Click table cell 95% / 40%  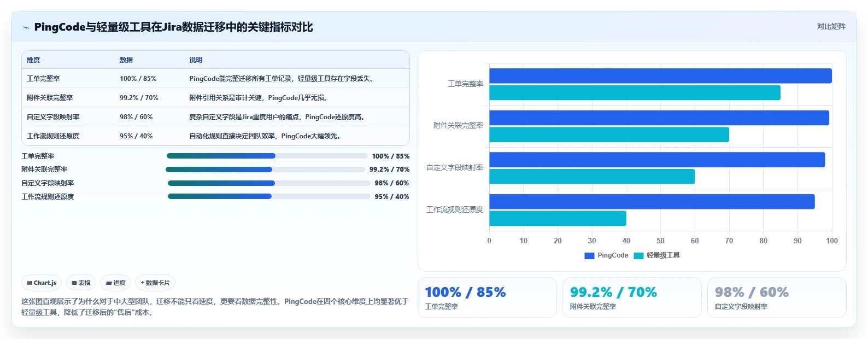[136, 136]
